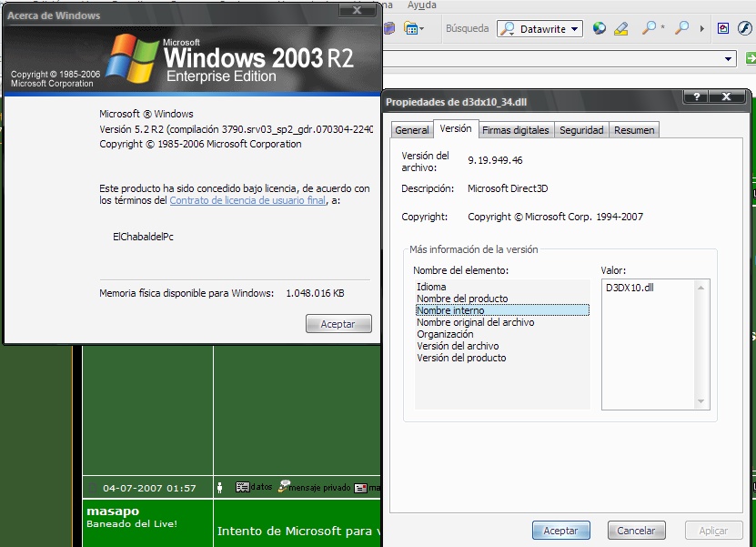This screenshot has height=547, width=756.
Task: Close the Acerca de Windows dialog
Action: click(357, 10)
